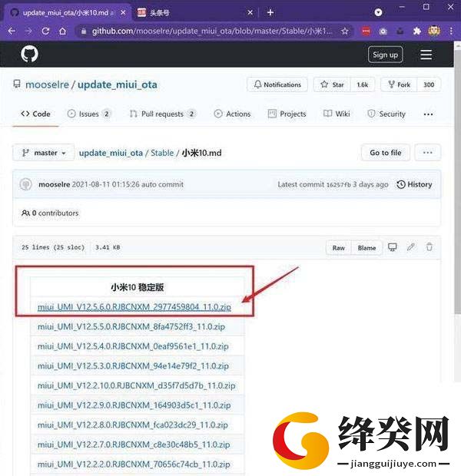Click the round down-arrow icon in tab bar
Viewport: 461px width, 476px height.
click(x=378, y=12)
